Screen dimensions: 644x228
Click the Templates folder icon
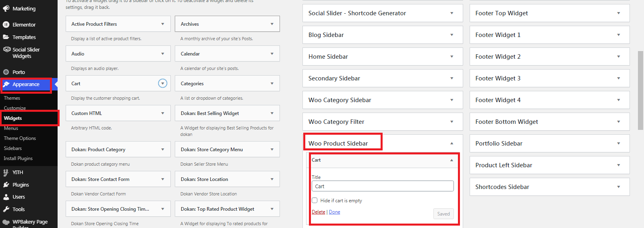point(6,37)
